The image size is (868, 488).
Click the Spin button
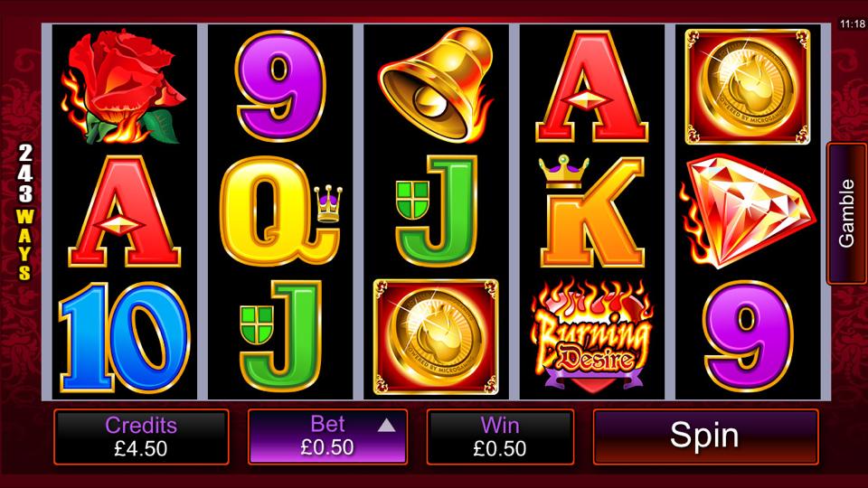point(705,436)
